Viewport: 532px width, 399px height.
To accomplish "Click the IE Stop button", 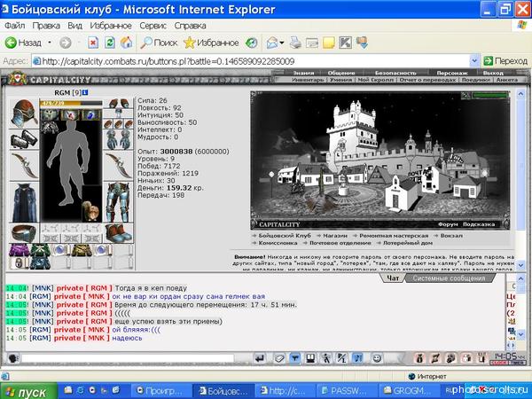I will click(93, 43).
